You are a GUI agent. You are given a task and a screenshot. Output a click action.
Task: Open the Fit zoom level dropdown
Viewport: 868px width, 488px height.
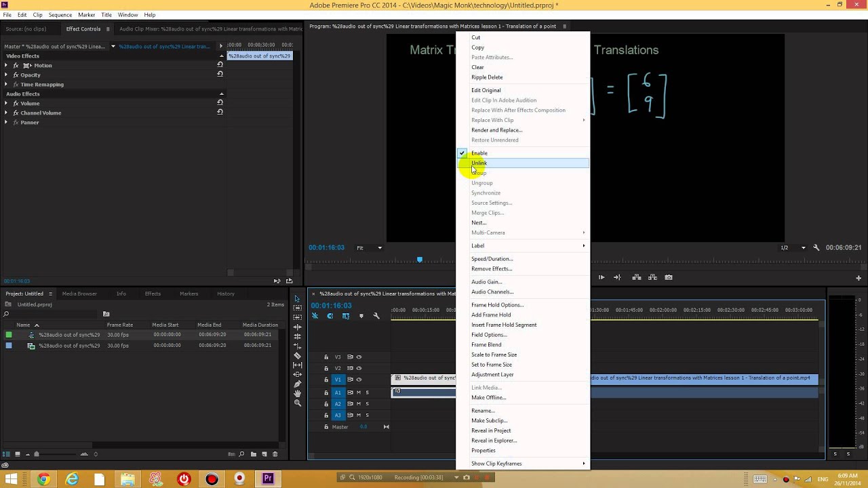coord(370,248)
